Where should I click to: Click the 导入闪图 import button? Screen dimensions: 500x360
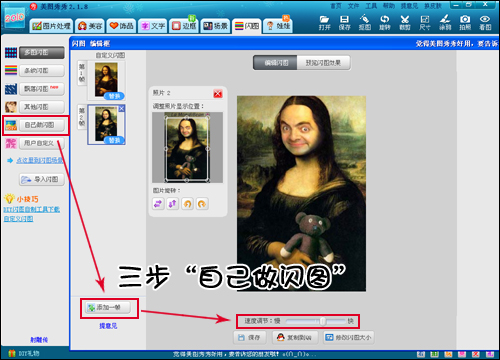tap(42, 180)
